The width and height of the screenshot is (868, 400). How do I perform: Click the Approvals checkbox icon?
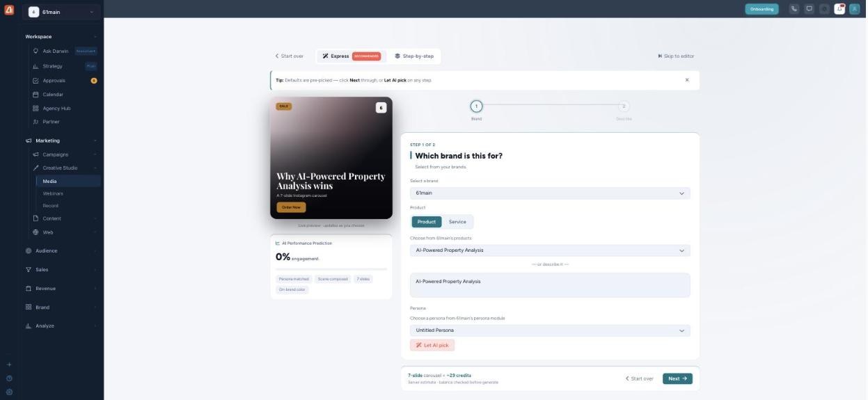[36, 81]
